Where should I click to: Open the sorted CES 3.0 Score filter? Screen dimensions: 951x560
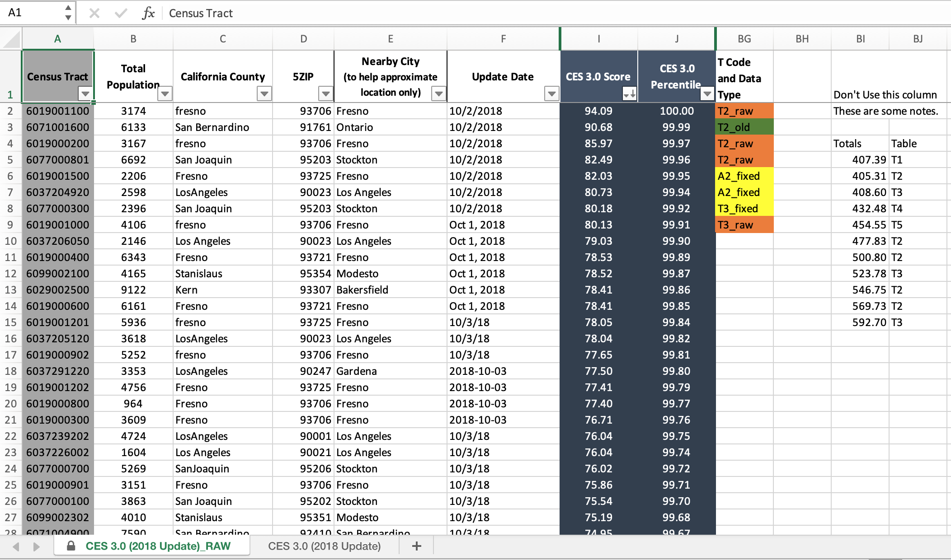coord(629,93)
